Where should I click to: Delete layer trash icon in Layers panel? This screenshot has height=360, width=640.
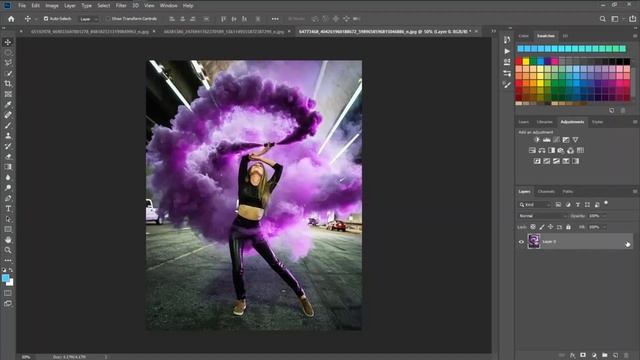pos(626,356)
